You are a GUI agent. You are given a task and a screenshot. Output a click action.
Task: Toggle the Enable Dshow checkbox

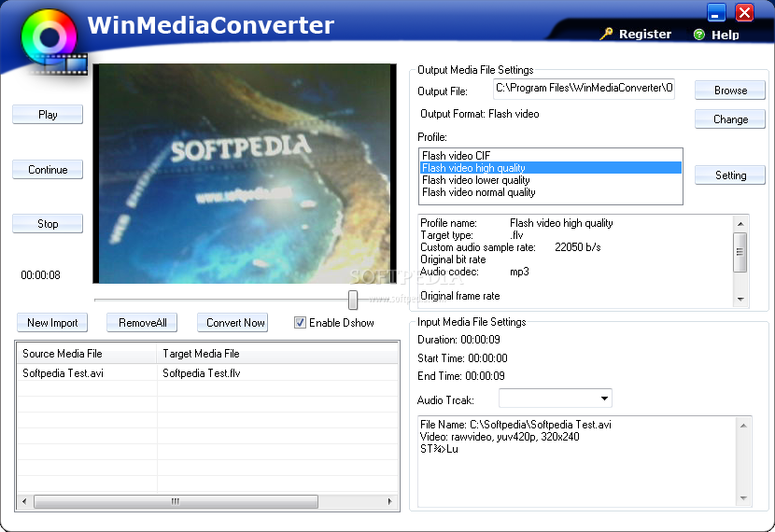point(300,323)
